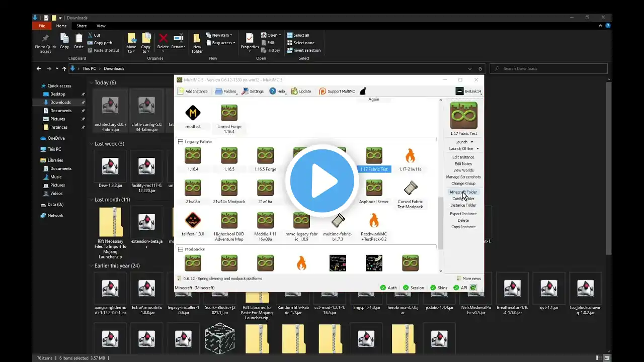The image size is (644, 362).
Task: Open the Launch Offline dropdown arrow
Action: pyautogui.click(x=477, y=149)
